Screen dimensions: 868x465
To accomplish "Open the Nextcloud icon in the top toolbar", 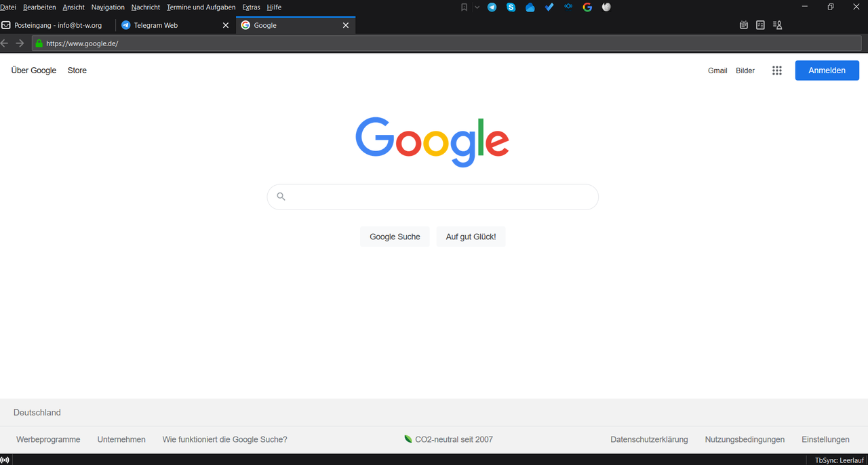I will 568,7.
